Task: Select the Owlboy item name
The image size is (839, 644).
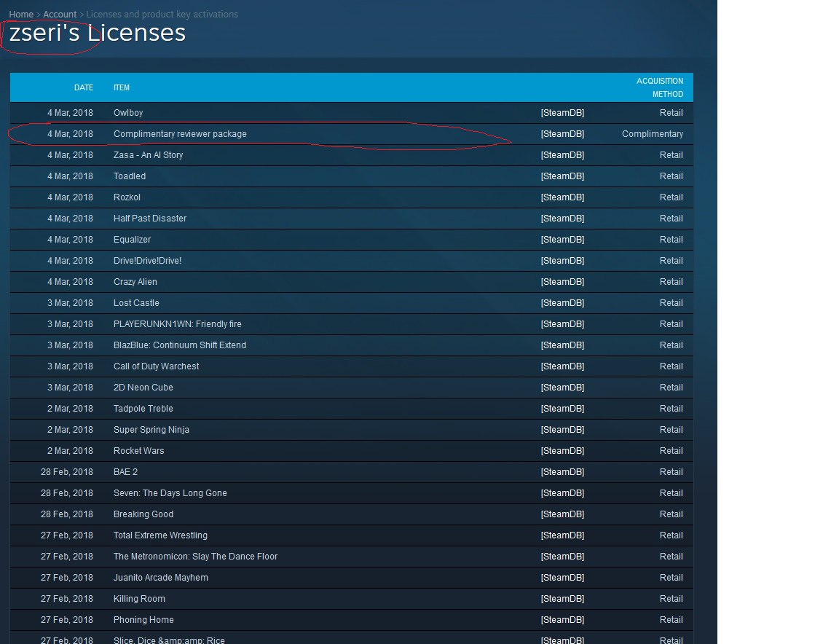Action: 128,113
